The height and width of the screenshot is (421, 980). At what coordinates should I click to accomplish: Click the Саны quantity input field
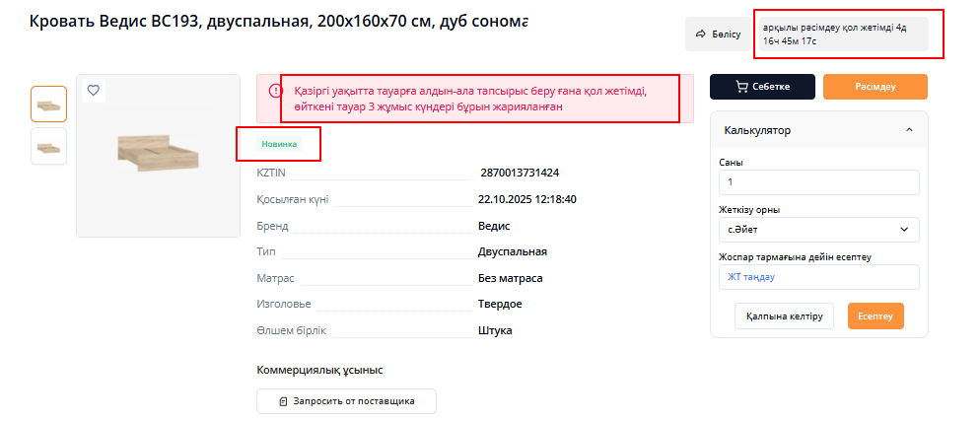(x=818, y=182)
